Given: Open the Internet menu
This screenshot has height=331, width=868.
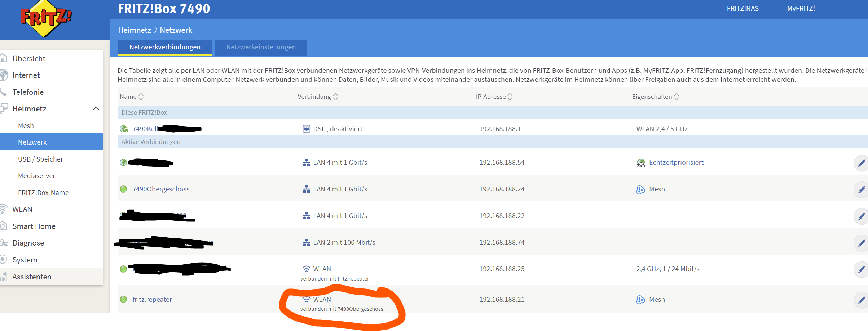Looking at the screenshot, I should [26, 75].
